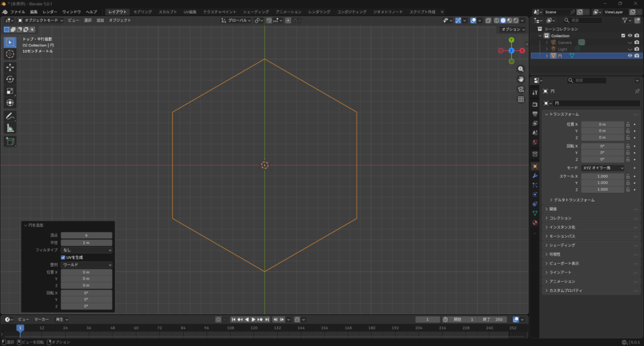644x346 pixels.
Task: Open the フィルタイプ dropdown
Action: click(86, 250)
